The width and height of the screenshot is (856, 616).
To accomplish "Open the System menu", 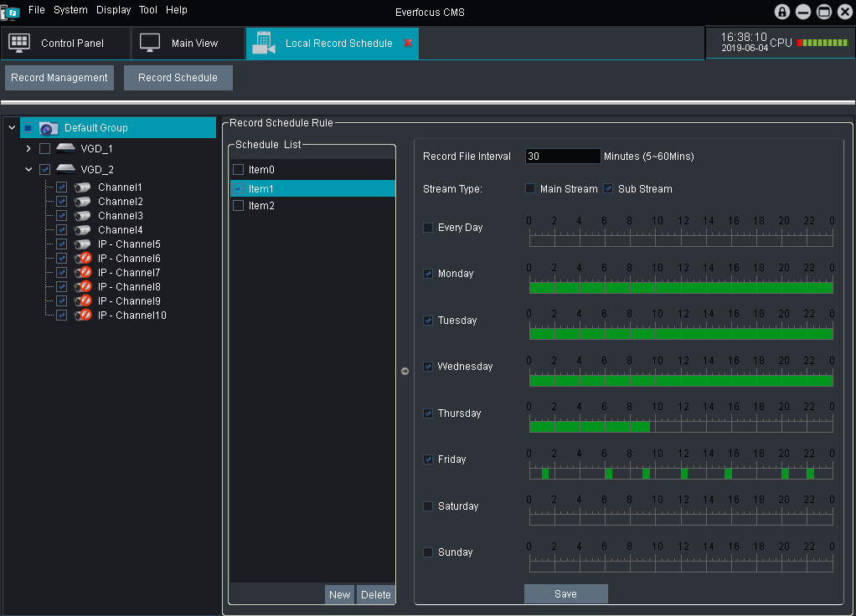I will tap(70, 10).
